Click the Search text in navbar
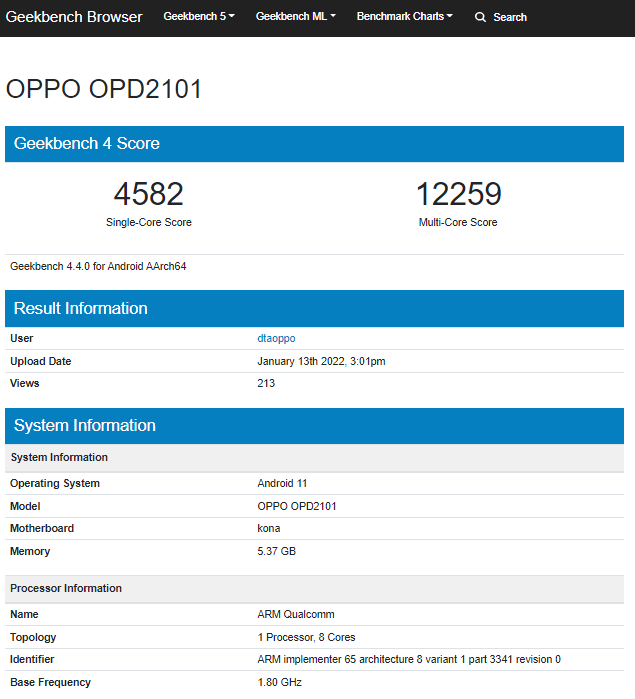 click(509, 17)
